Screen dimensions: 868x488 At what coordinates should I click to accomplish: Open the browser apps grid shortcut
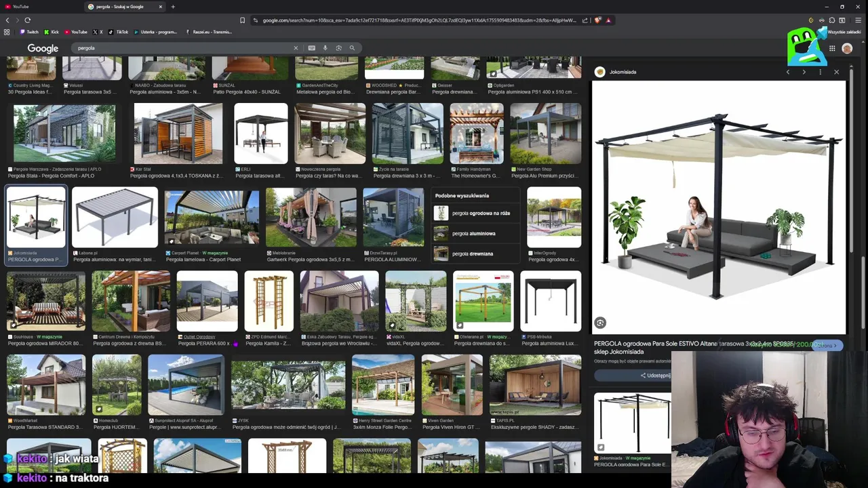point(7,32)
